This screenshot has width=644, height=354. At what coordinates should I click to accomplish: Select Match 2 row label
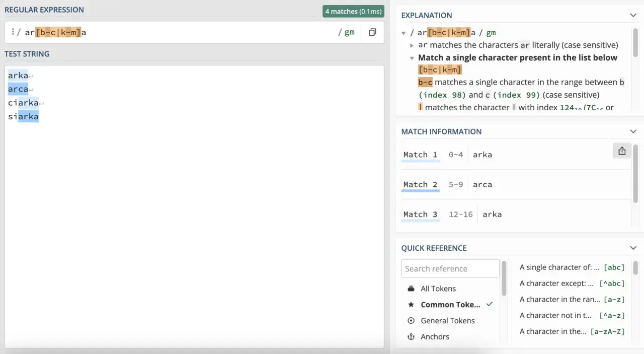click(420, 184)
